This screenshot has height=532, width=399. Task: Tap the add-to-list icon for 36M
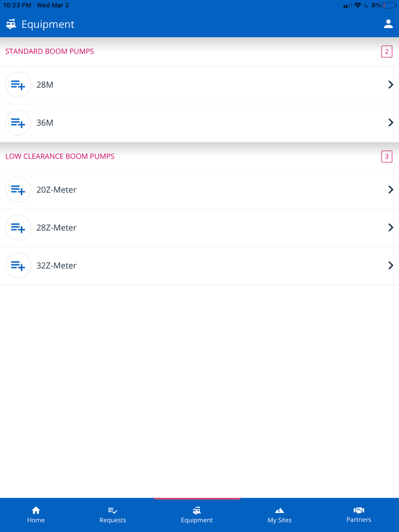tap(18, 122)
